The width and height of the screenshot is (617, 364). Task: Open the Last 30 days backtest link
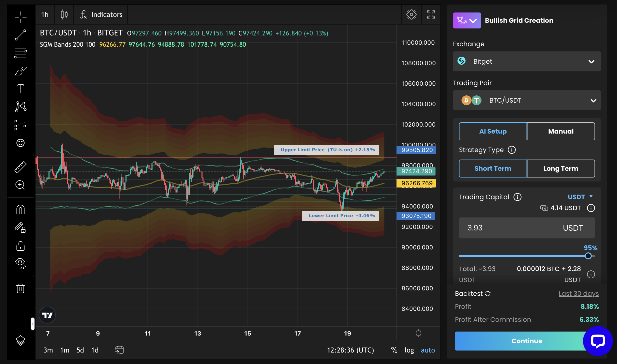pos(578,294)
